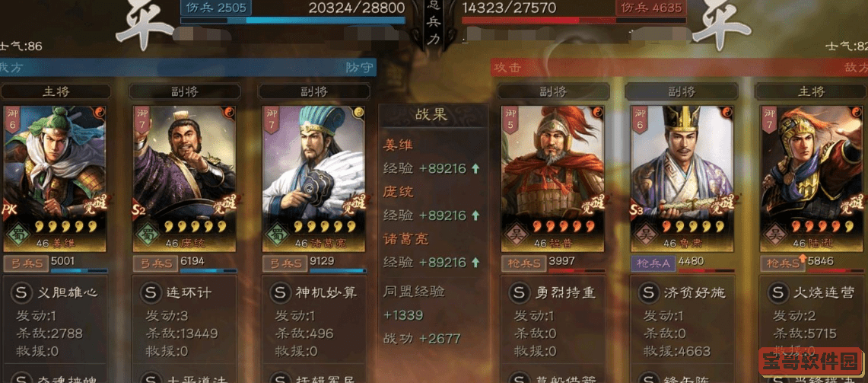
Task: Click the blue total troops bar 20324/28800
Action: 293,21
